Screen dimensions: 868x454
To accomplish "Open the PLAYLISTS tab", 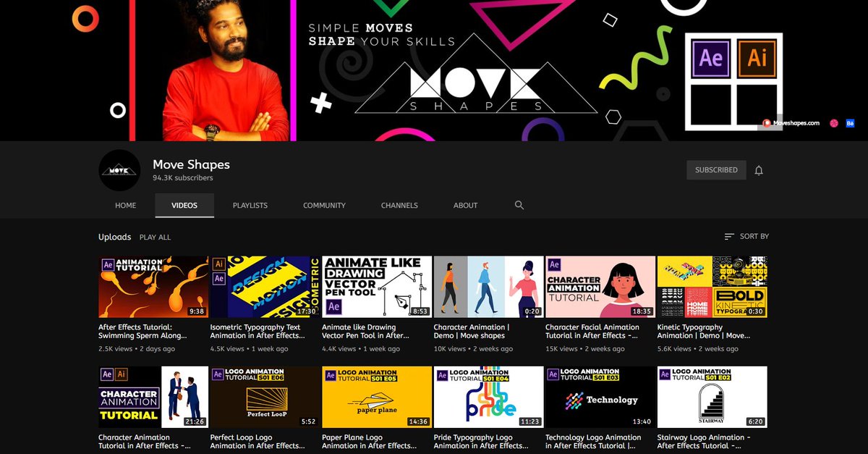I will pos(250,206).
